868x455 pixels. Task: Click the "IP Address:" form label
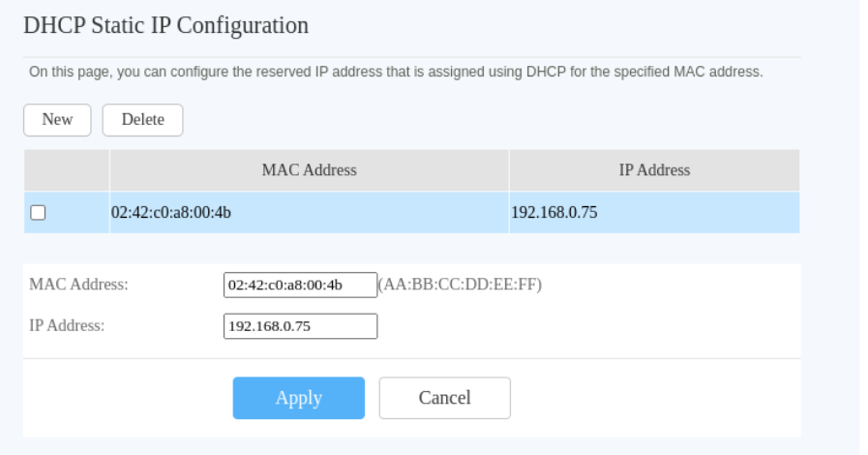click(68, 326)
